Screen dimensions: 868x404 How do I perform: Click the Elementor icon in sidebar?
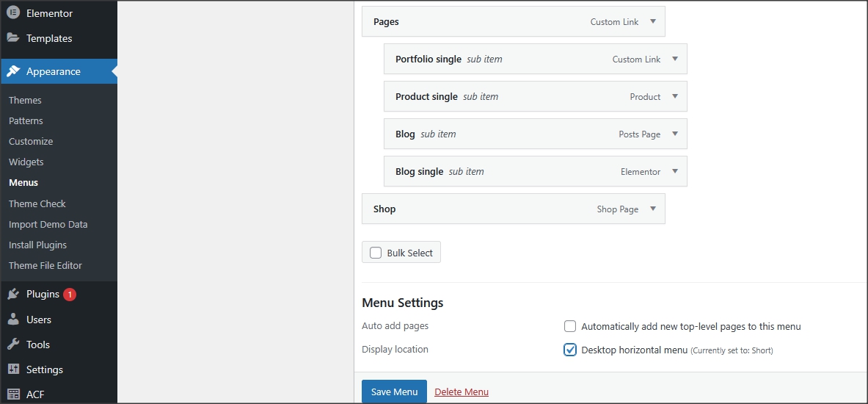click(x=13, y=12)
